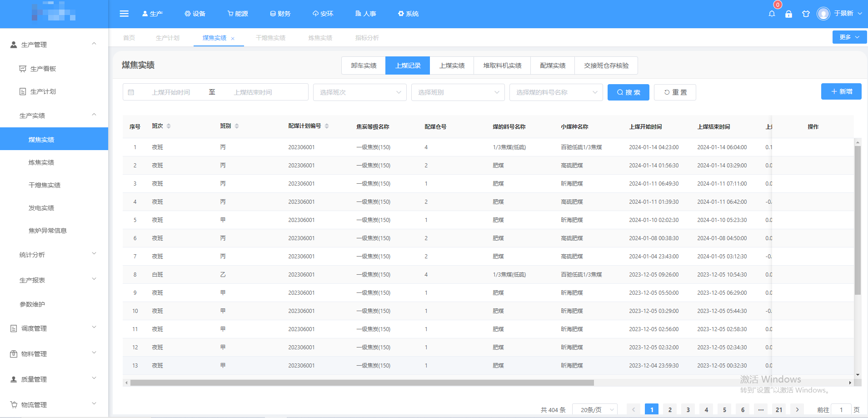
Task: Open 选择班别 dropdown
Action: [458, 92]
